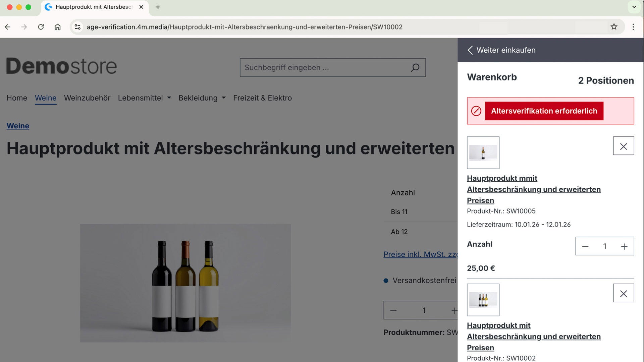Decrease product page quantity with minus
The height and width of the screenshot is (362, 644).
[393, 311]
